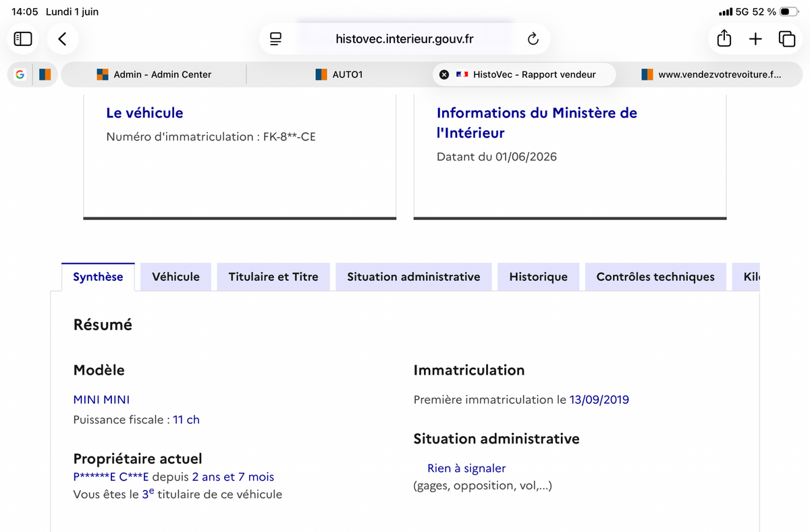This screenshot has height=532, width=810.
Task: Click the Datant du 01/06/2026 text
Action: tap(497, 157)
